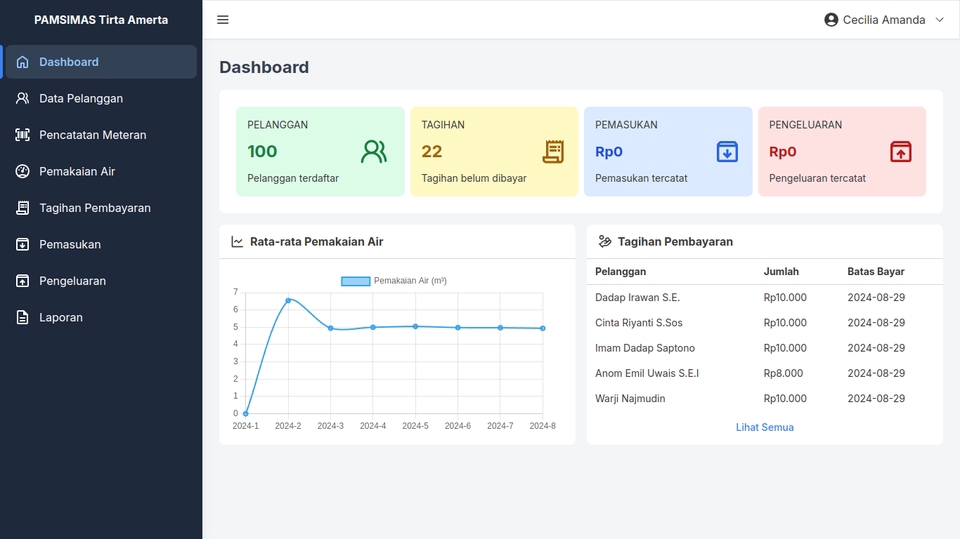Image resolution: width=960 pixels, height=539 pixels.
Task: Click the Laporan document icon
Action: click(23, 317)
